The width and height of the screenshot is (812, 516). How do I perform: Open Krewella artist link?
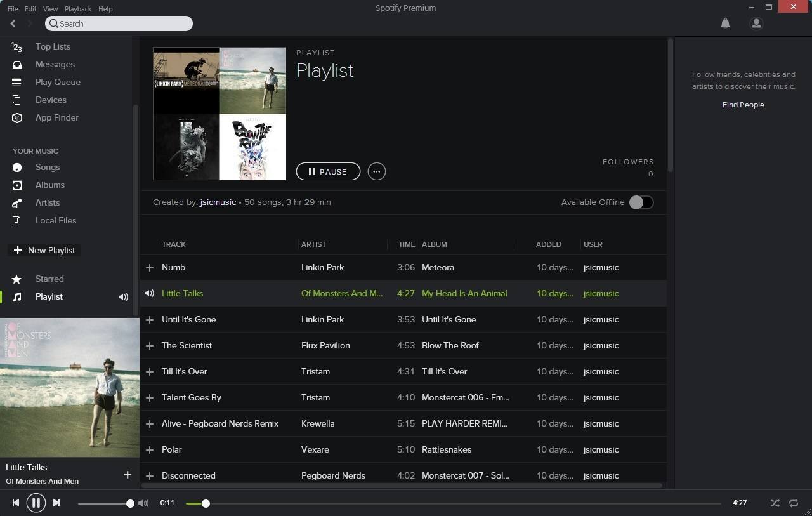point(318,423)
